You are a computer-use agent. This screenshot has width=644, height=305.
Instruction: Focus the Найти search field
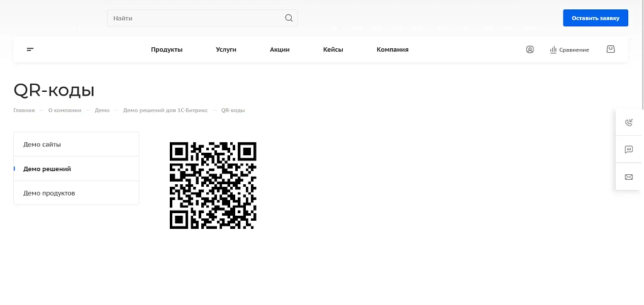(x=202, y=18)
